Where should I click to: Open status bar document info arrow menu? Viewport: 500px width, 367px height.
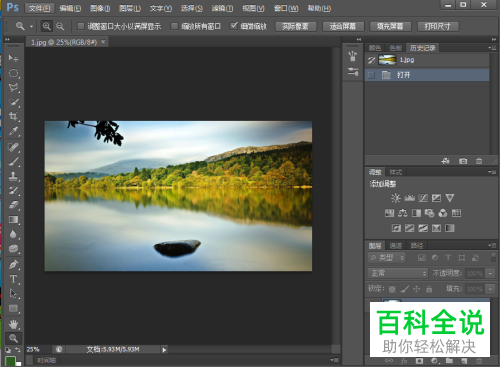(164, 350)
